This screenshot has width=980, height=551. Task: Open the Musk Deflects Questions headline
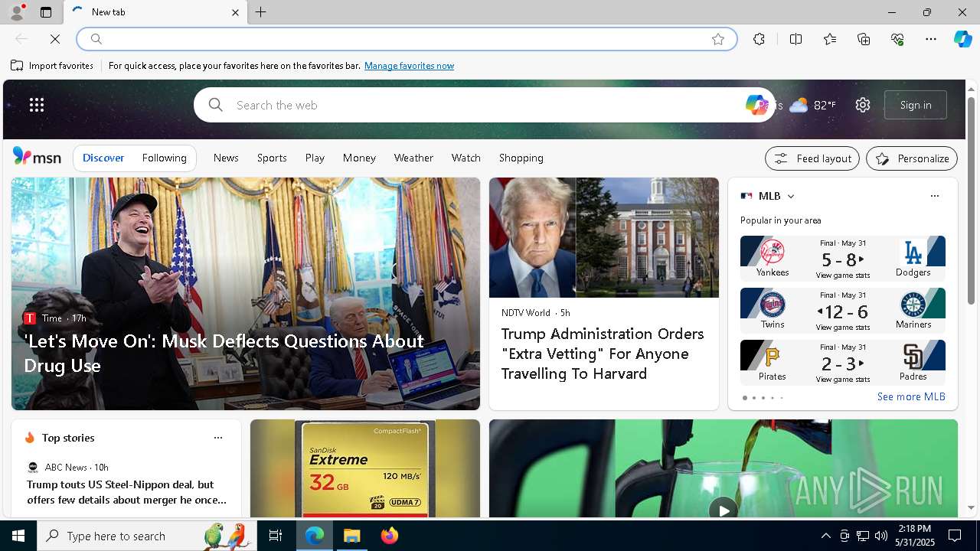click(x=224, y=353)
